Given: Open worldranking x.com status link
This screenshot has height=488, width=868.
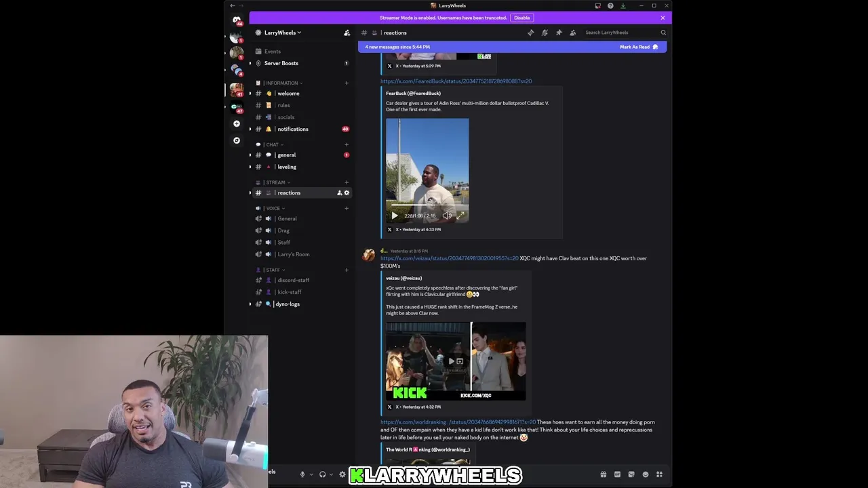Looking at the screenshot, I should 458,422.
